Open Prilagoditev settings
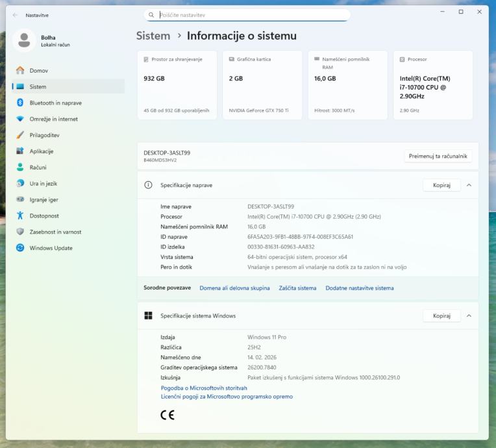The width and height of the screenshot is (496, 448). 68,135
